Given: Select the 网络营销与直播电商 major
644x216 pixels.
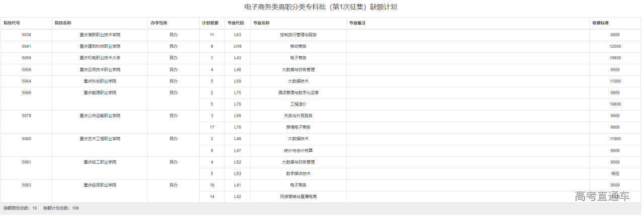Looking at the screenshot, I should click(298, 196).
